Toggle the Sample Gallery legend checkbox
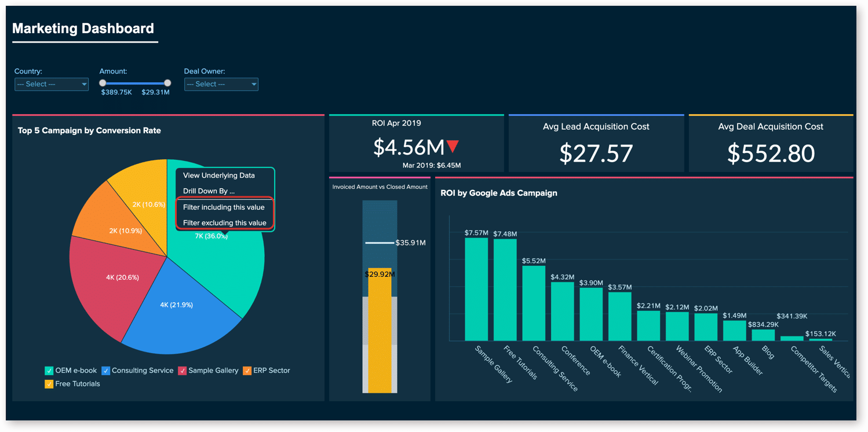Image resolution: width=868 pixels, height=432 pixels. point(183,371)
